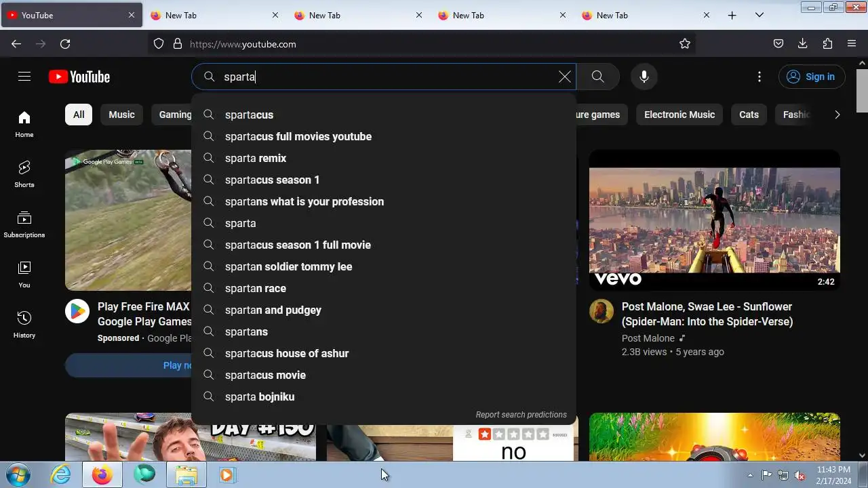List all tabs dropdown arrow

tap(759, 15)
